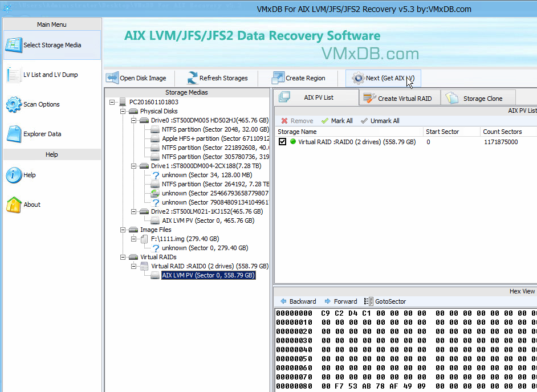Open the Create Virtual RAID tab
The width and height of the screenshot is (537, 392).
[x=400, y=98]
